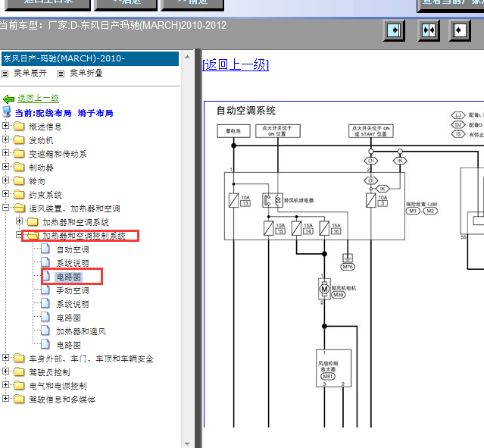
Task: Open 手动空调 page
Action: click(73, 290)
